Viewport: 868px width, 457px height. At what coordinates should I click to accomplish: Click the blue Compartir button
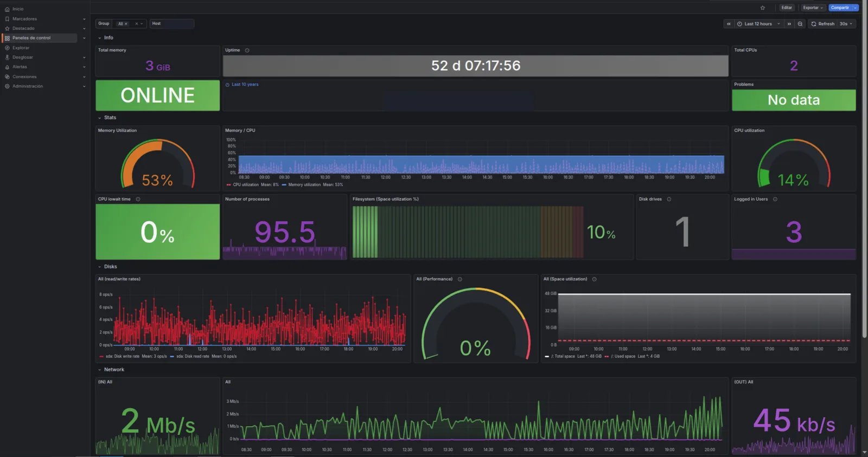click(840, 8)
